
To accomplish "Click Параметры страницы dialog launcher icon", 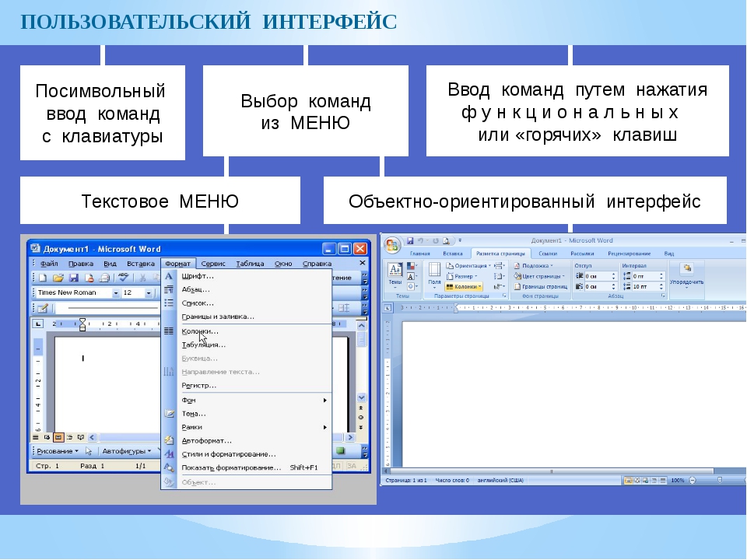I will pyautogui.click(x=504, y=296).
